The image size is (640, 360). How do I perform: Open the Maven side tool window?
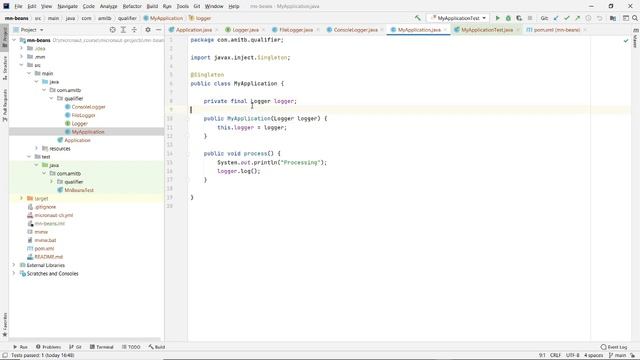636,39
